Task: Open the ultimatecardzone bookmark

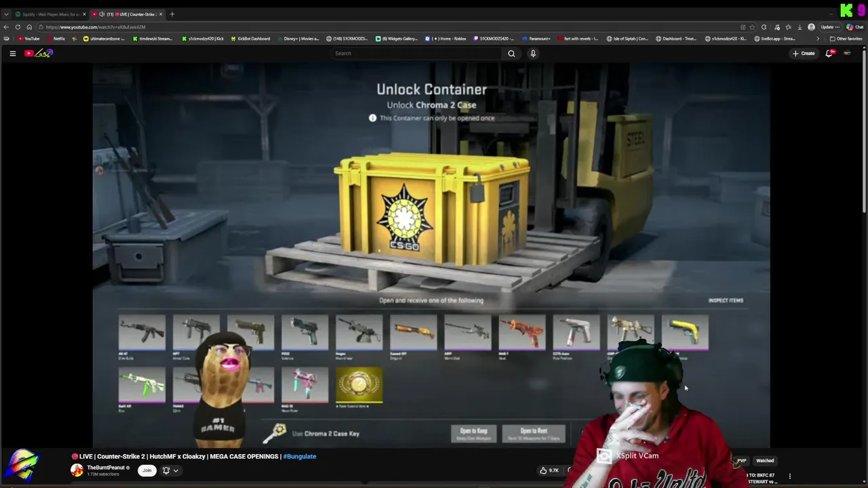Action: click(x=103, y=39)
